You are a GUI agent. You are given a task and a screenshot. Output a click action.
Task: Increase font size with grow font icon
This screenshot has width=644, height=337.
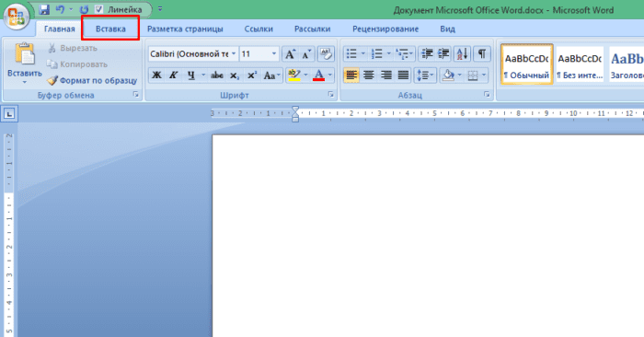[x=290, y=53]
